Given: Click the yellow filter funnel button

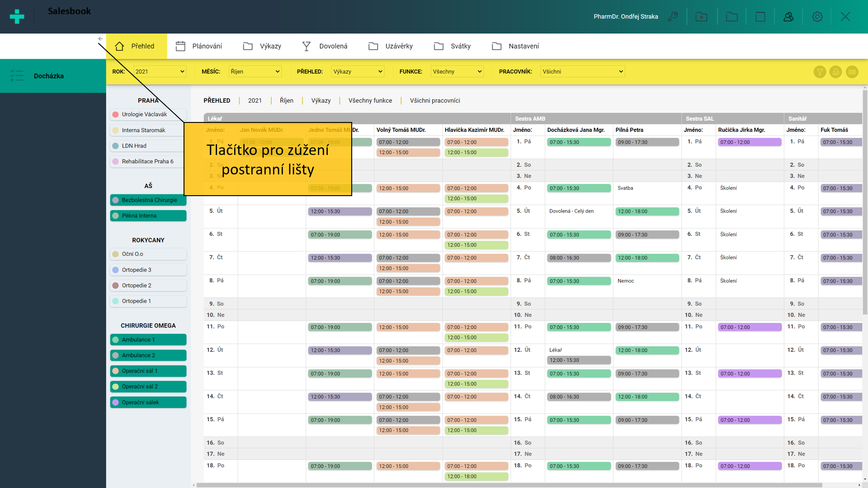Looking at the screenshot, I should point(820,72).
